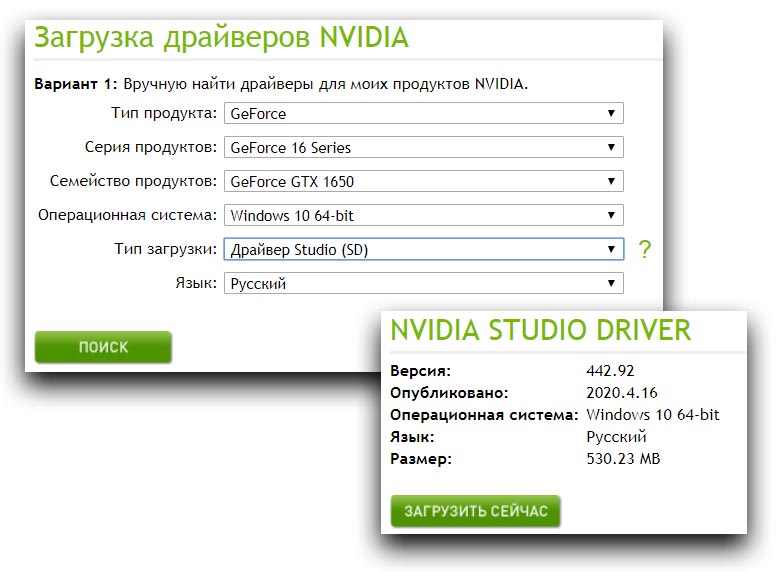Open the Язык dropdown showing Русский

coord(423,283)
